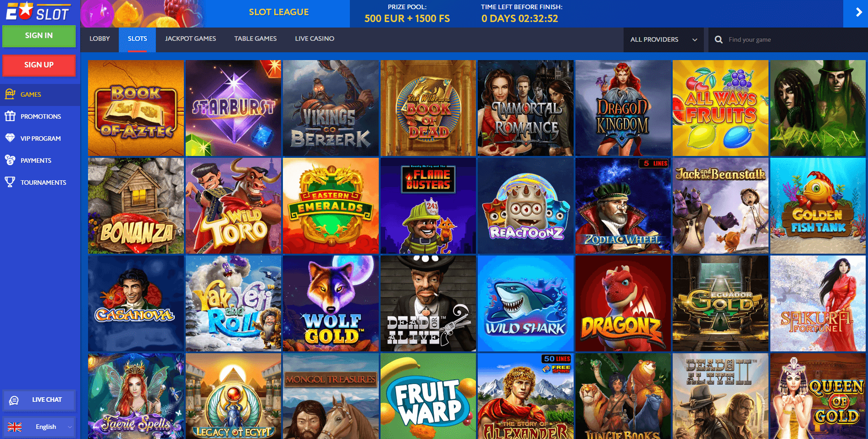Launch the Wolf Gold slot thumbnail
868x439 pixels.
tap(331, 304)
